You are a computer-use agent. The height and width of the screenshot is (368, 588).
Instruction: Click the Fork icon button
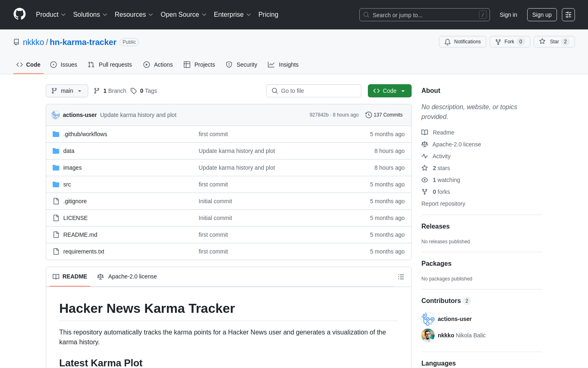point(498,42)
